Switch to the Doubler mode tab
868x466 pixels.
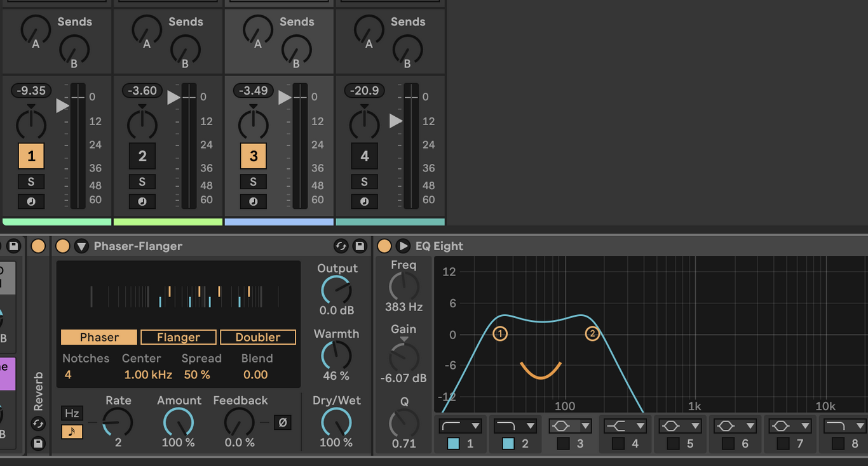(x=258, y=337)
